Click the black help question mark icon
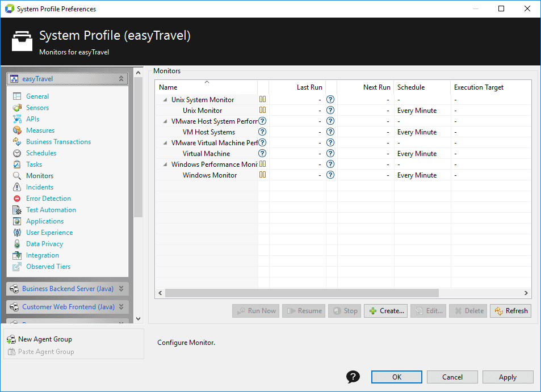This screenshot has height=392, width=541. click(353, 377)
